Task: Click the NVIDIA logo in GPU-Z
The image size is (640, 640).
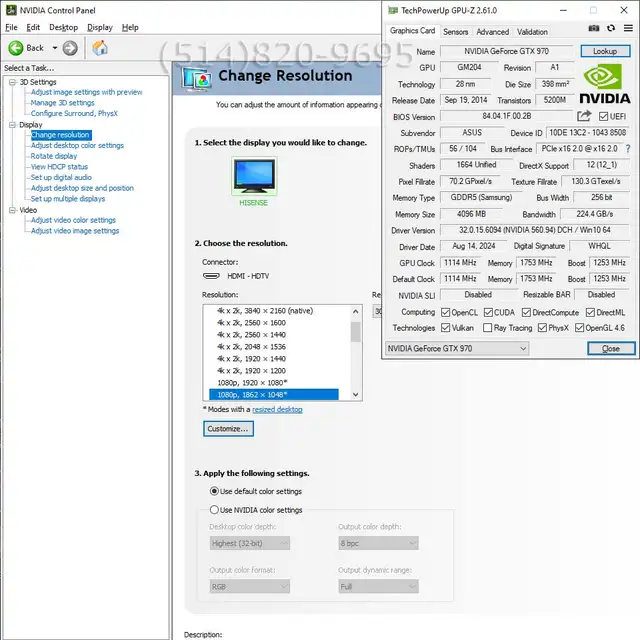Action: tap(604, 84)
